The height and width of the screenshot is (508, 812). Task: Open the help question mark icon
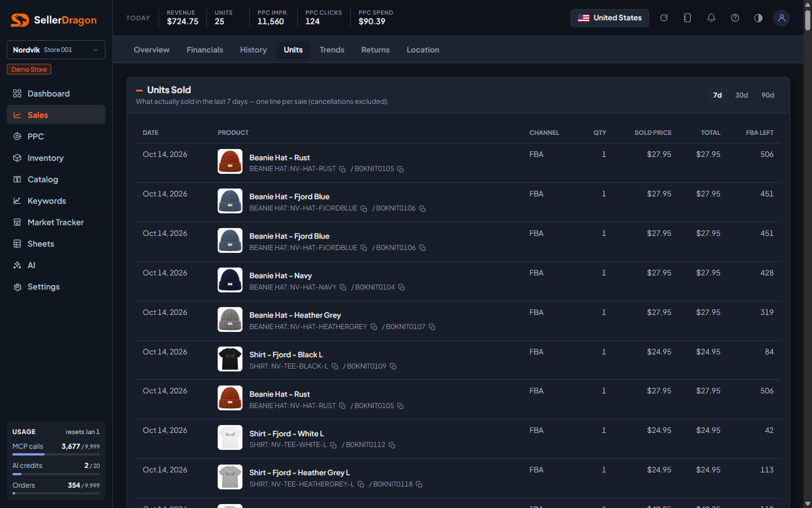735,18
